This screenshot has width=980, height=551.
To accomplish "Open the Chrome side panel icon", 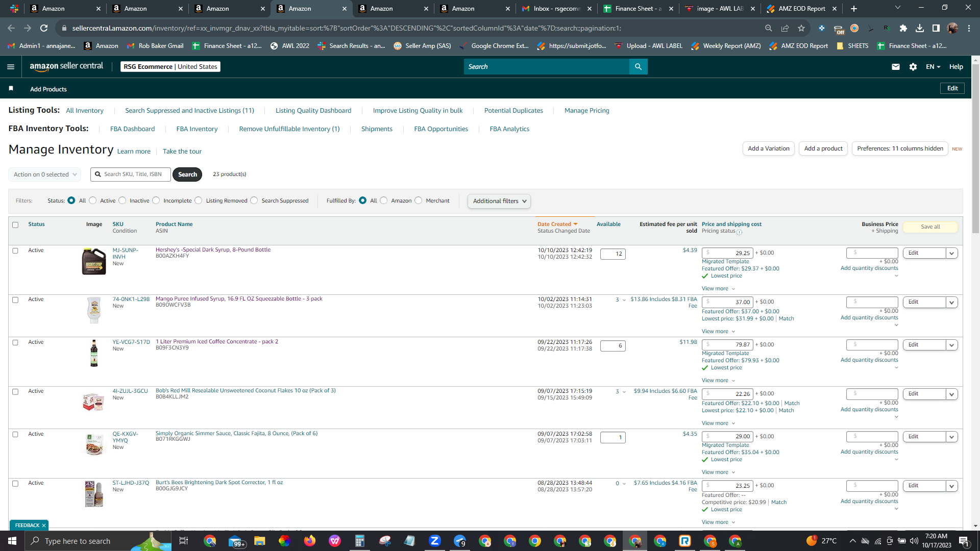I will click(x=936, y=29).
